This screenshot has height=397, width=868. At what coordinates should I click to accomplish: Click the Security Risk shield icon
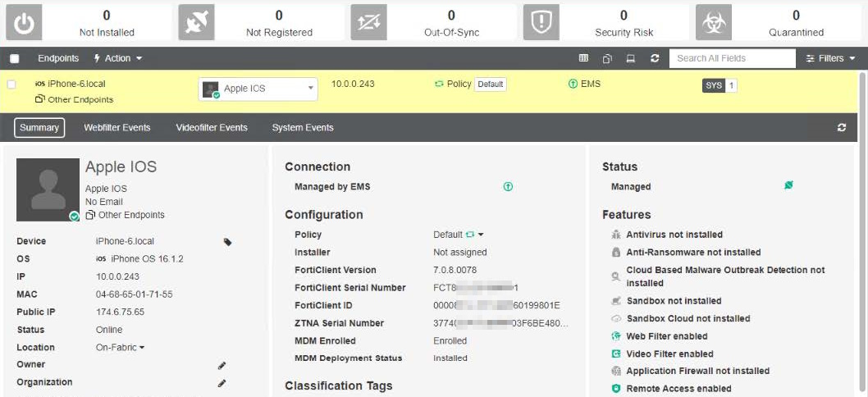click(x=541, y=23)
